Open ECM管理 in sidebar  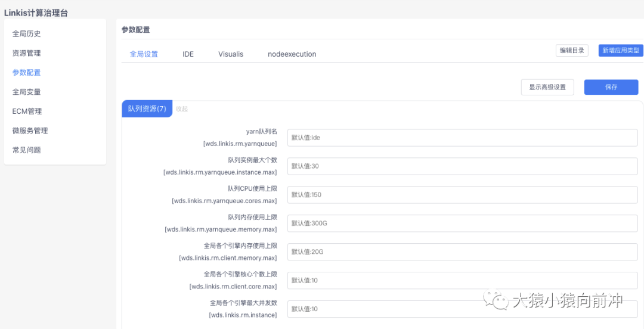pos(27,111)
